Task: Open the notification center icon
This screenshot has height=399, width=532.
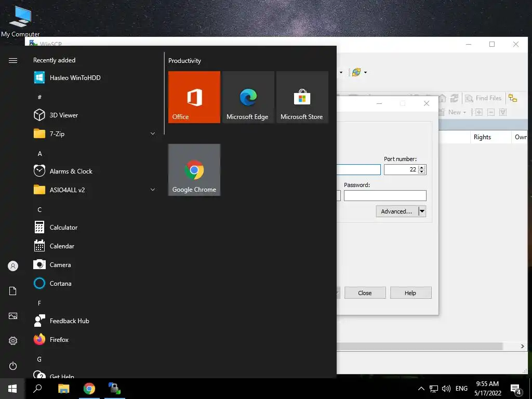Action: 516,389
